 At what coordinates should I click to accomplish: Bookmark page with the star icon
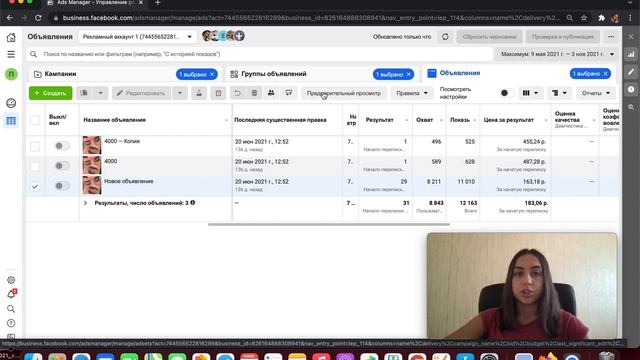584,18
